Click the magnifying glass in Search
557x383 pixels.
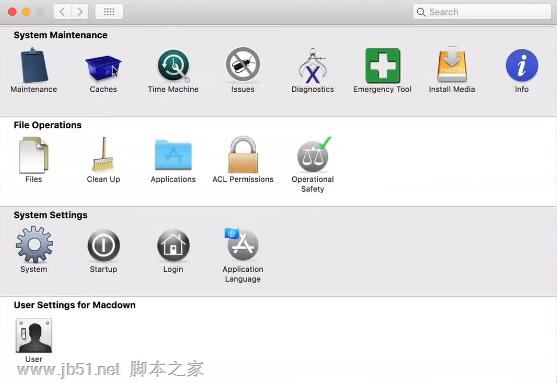click(421, 12)
